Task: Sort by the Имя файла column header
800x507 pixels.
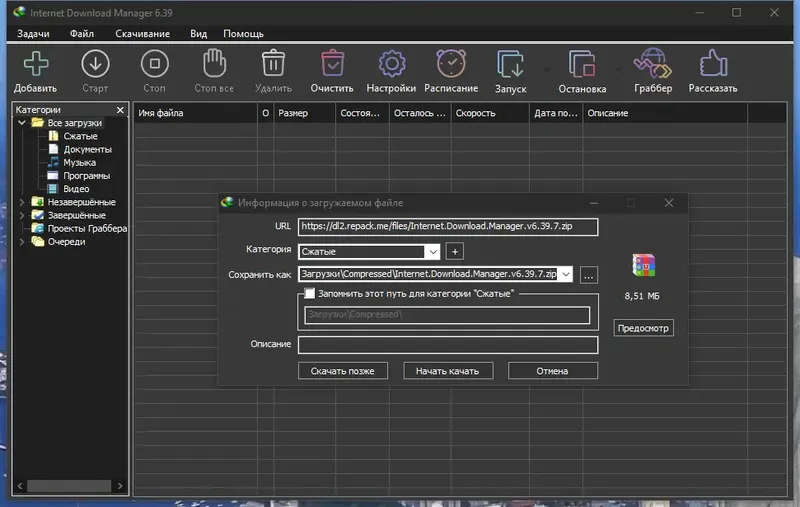Action: click(195, 113)
